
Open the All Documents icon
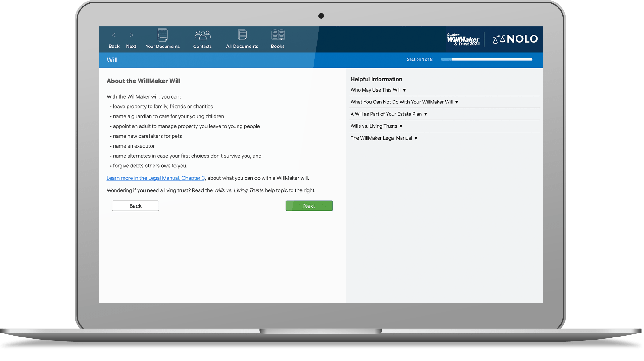[242, 35]
